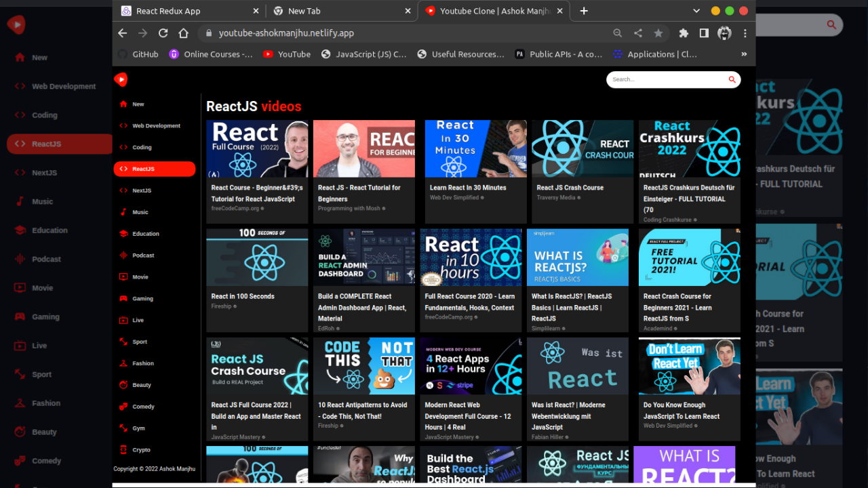868x488 pixels.
Task: Open the GitHub bookmark
Action: (x=138, y=54)
